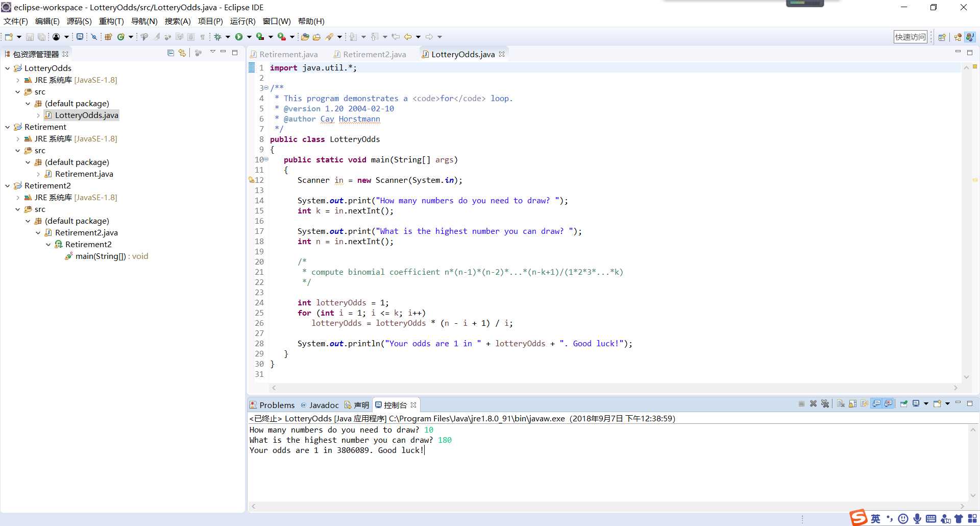Click the Pin Console icon
This screenshot has width=980, height=526.
coord(903,404)
